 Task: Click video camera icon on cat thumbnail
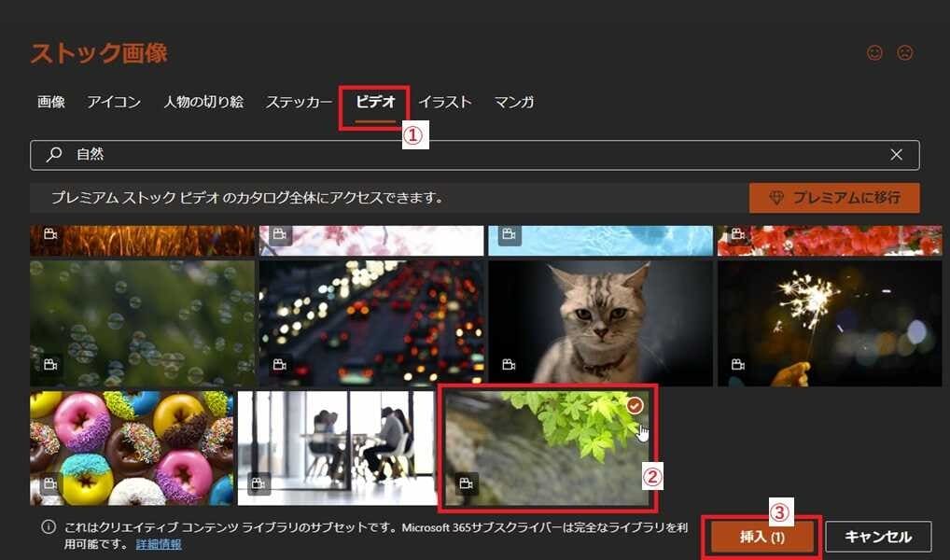509,364
